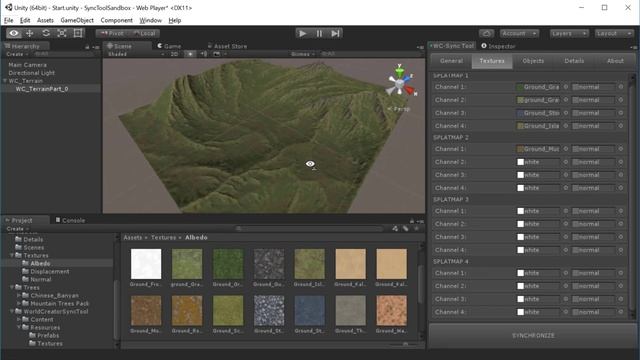Open object picker for Splatmap 1 Channel 2 texture
The image size is (640, 360).
566,100
